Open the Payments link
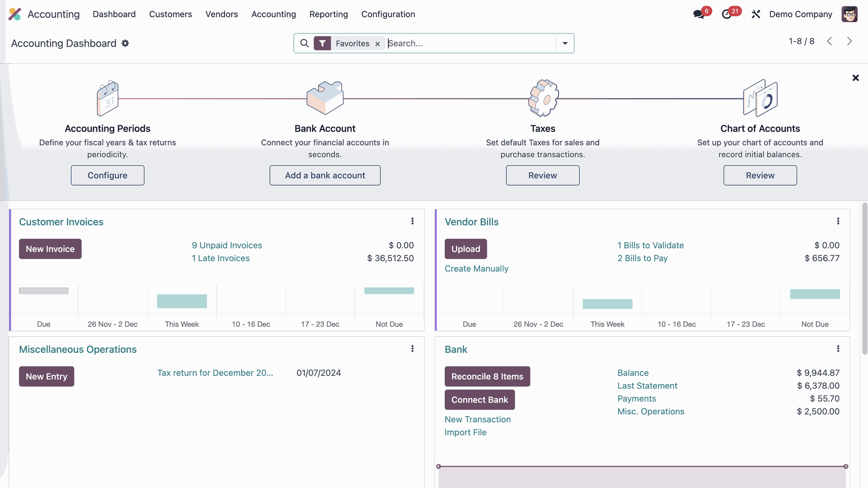The width and height of the screenshot is (868, 488). coord(637,399)
